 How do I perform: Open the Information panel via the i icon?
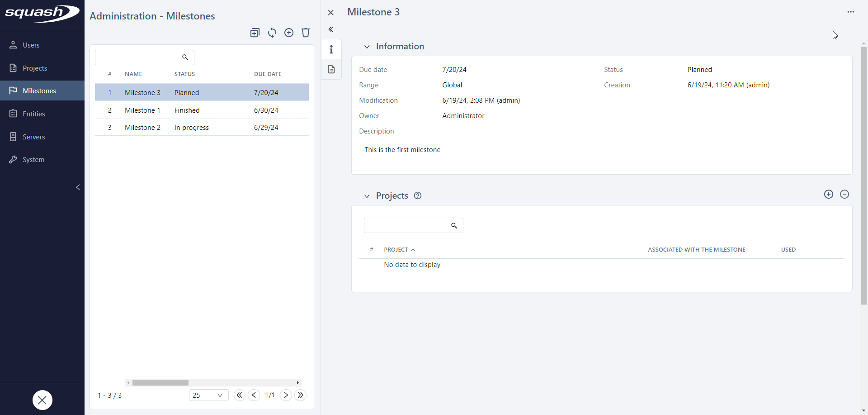click(x=331, y=49)
